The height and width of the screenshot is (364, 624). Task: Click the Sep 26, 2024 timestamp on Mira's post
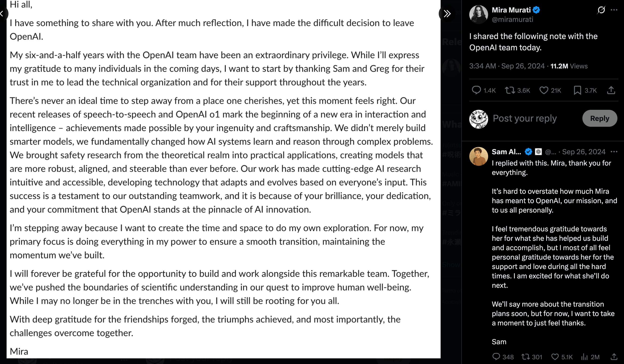coord(523,66)
